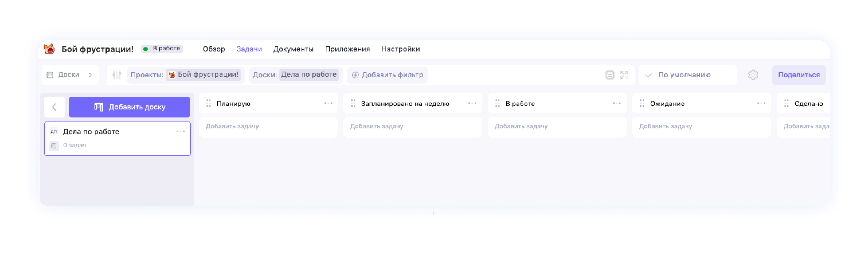Click Добавить задачу field under Планирую
This screenshot has width=868, height=255.
(268, 127)
